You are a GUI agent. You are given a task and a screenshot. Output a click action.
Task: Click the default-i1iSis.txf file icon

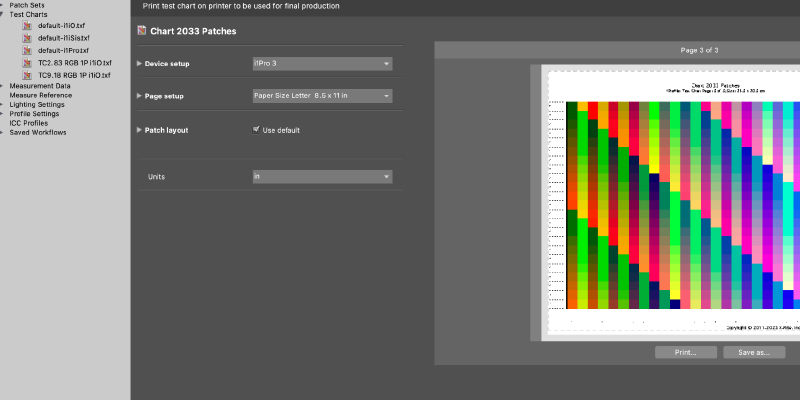tap(27, 38)
